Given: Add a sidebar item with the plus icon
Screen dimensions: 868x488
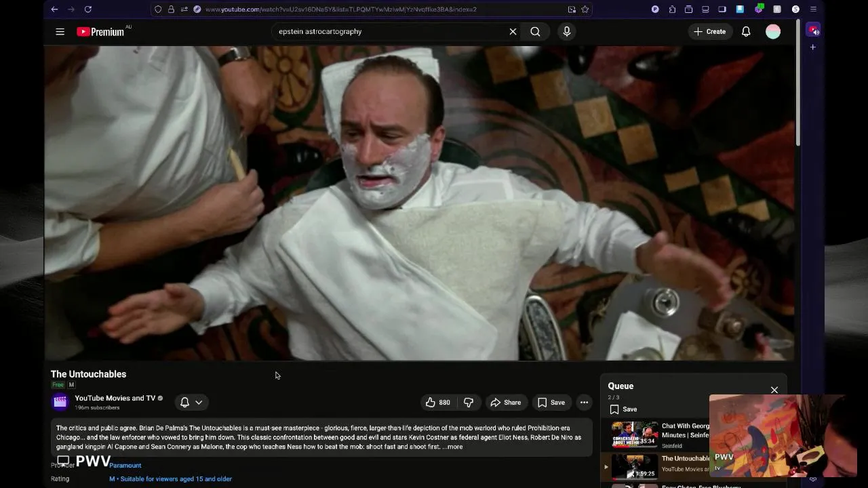Looking at the screenshot, I should coord(813,47).
